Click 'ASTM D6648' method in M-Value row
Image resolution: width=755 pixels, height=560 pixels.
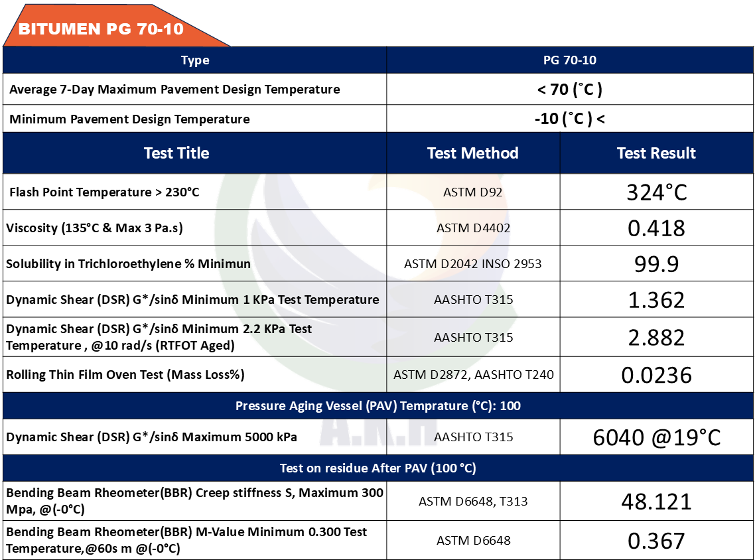coord(473,540)
